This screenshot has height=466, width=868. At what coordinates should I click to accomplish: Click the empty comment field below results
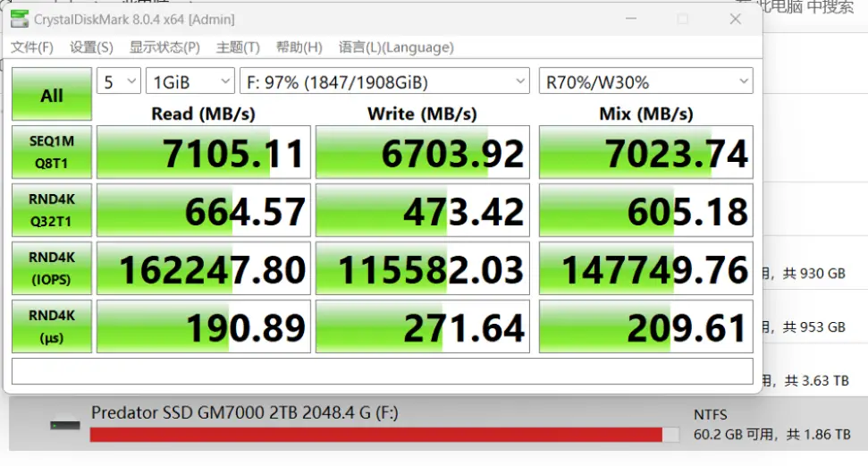pos(382,371)
